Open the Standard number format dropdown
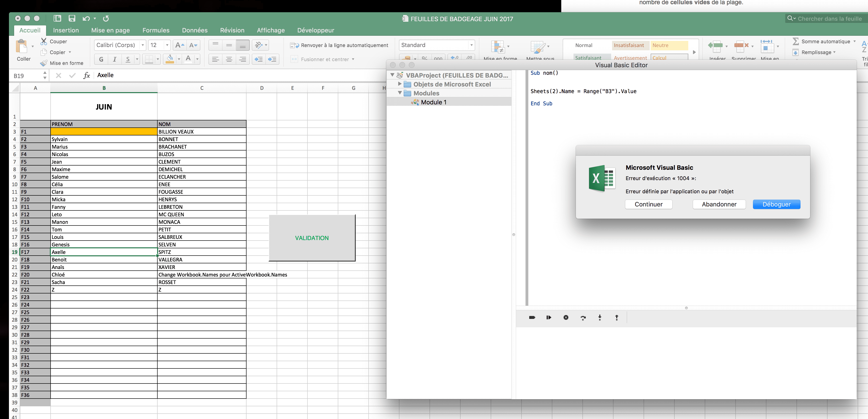The width and height of the screenshot is (868, 419). [471, 45]
